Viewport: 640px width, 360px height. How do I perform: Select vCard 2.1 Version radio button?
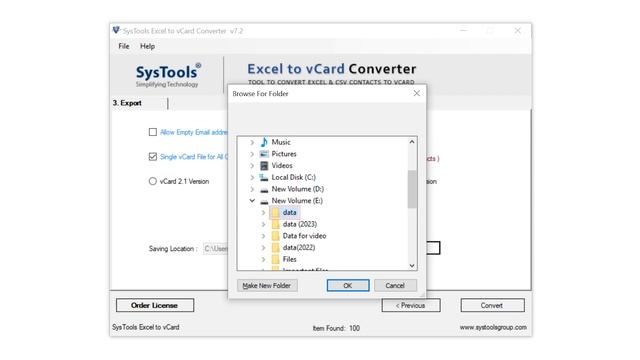click(x=153, y=181)
